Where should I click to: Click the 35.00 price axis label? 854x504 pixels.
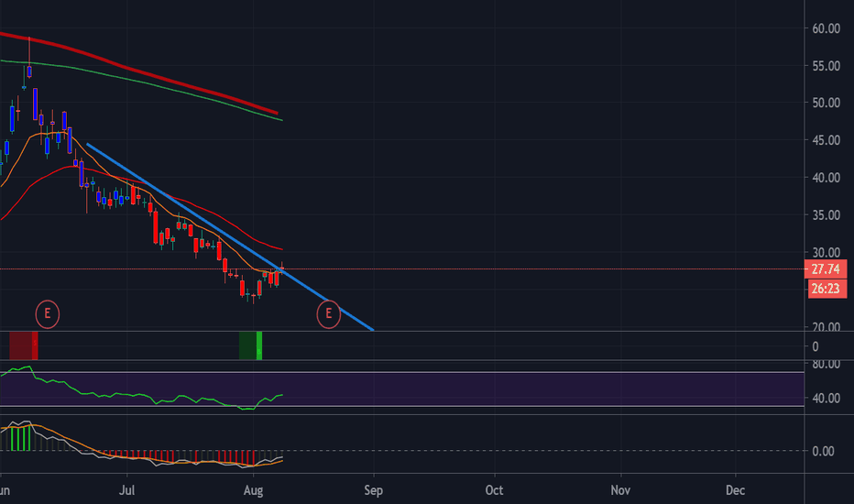(826, 215)
